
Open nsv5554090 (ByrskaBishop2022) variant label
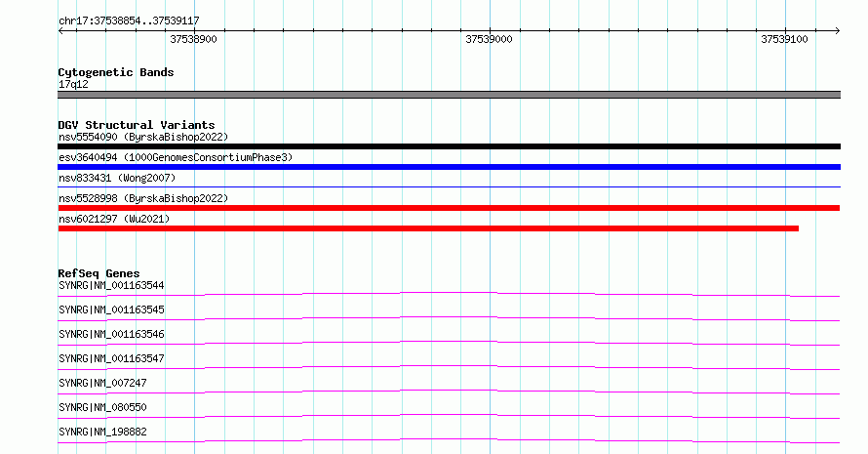coord(143,137)
